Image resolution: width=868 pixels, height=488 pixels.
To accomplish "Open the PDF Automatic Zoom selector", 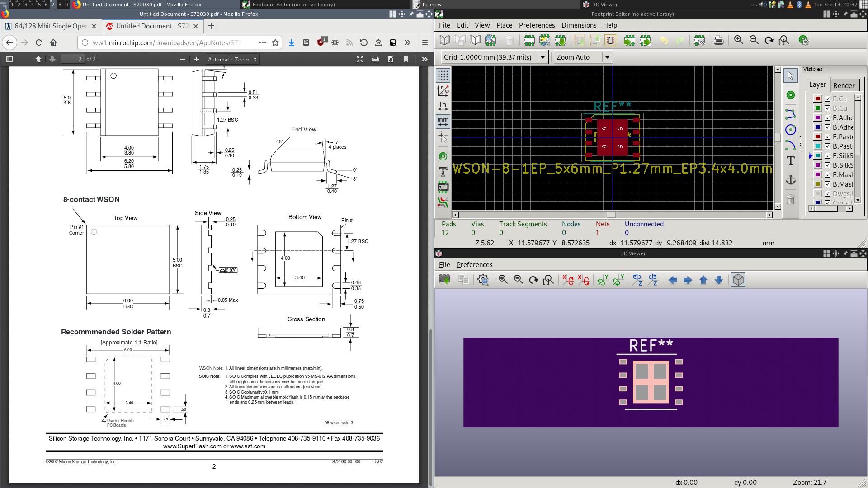I will 232,60.
